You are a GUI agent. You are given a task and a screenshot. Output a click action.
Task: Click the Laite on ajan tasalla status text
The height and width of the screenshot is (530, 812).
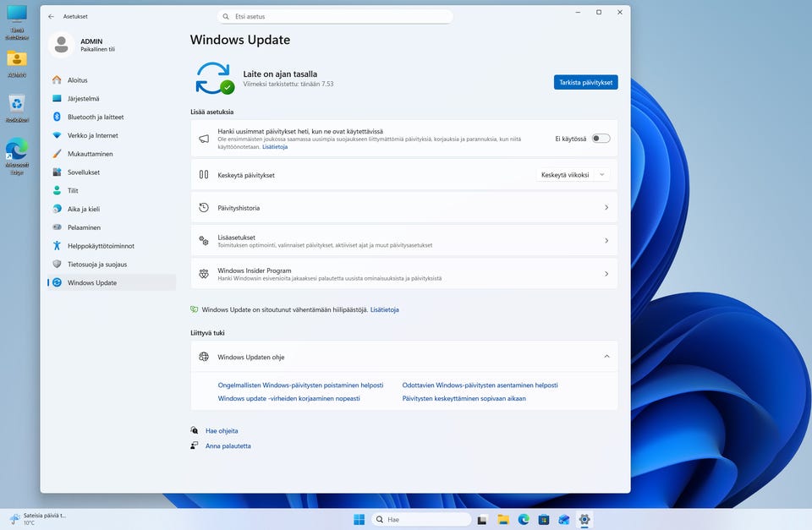(280, 74)
